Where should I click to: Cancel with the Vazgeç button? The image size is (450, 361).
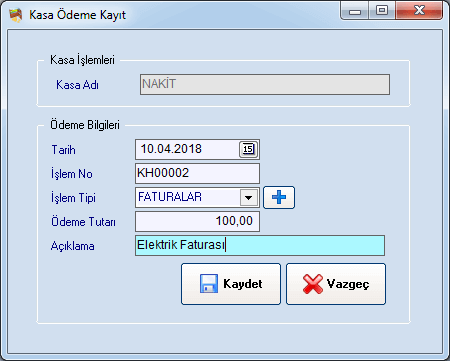[336, 284]
